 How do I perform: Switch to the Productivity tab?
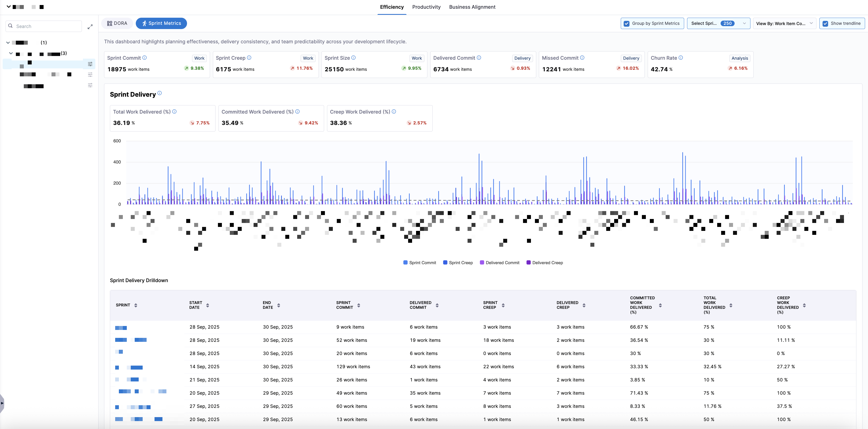426,7
